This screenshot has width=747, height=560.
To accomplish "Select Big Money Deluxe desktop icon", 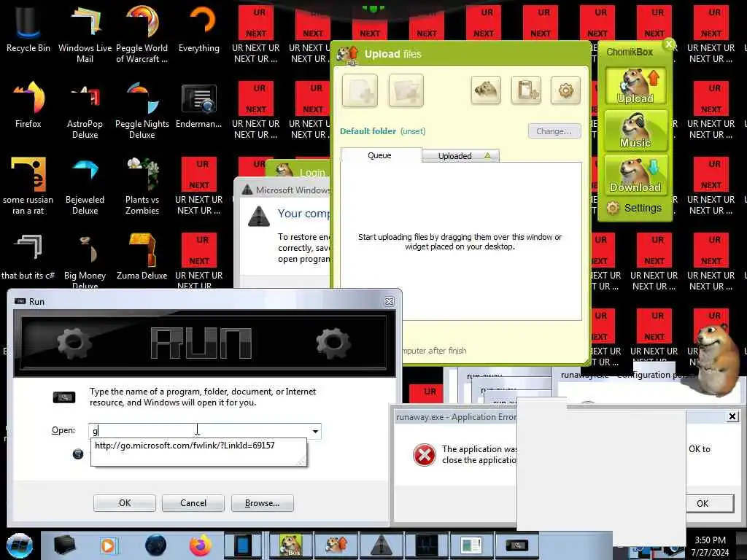I will [x=85, y=261].
